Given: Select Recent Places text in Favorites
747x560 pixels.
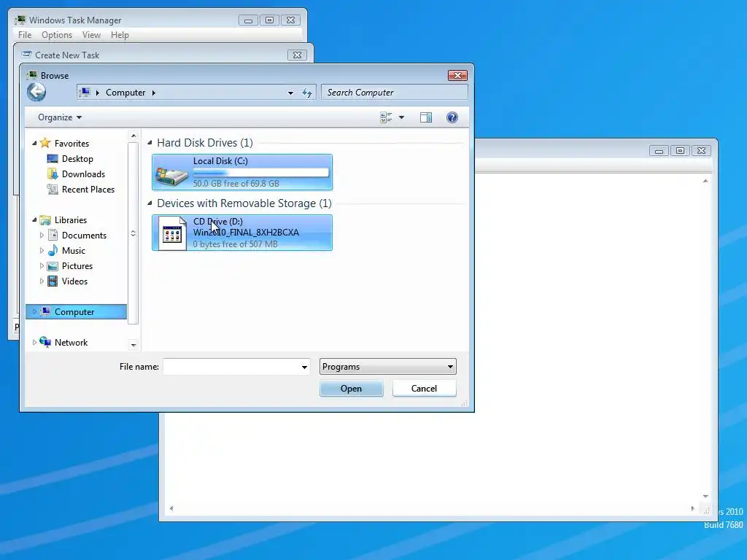Looking at the screenshot, I should pyautogui.click(x=88, y=189).
